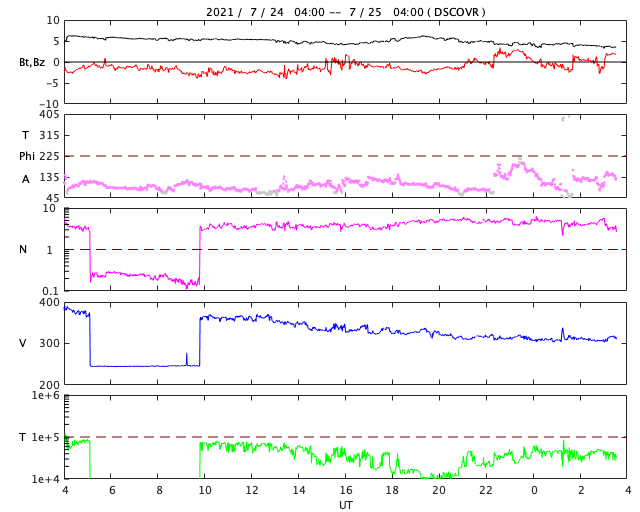Image resolution: width=640 pixels, height=512 pixels.
Task: Click the 1e+6 temperature axis value
Action: [46, 397]
